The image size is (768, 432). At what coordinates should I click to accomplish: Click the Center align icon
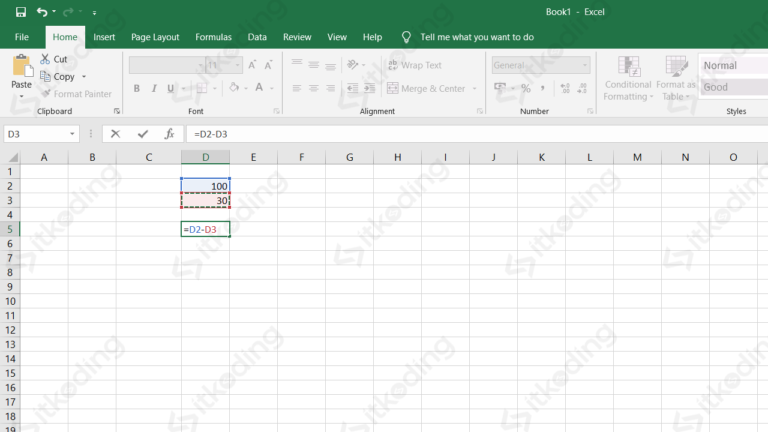(x=313, y=88)
